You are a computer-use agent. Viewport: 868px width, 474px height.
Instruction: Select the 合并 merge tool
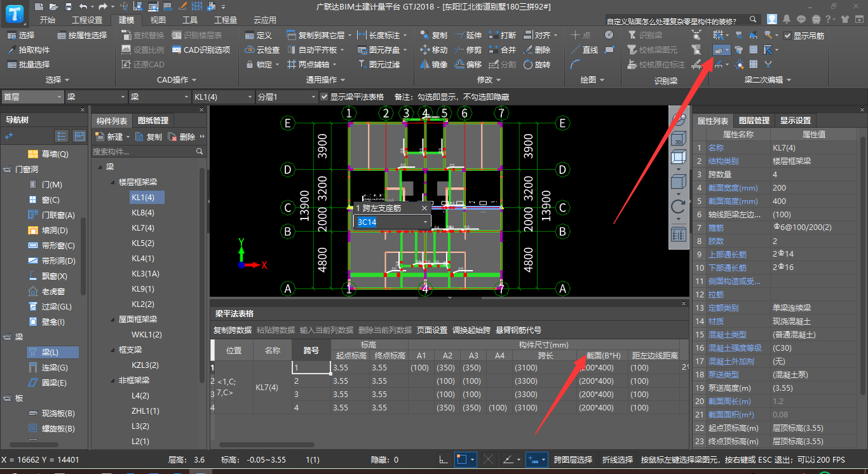click(x=503, y=50)
